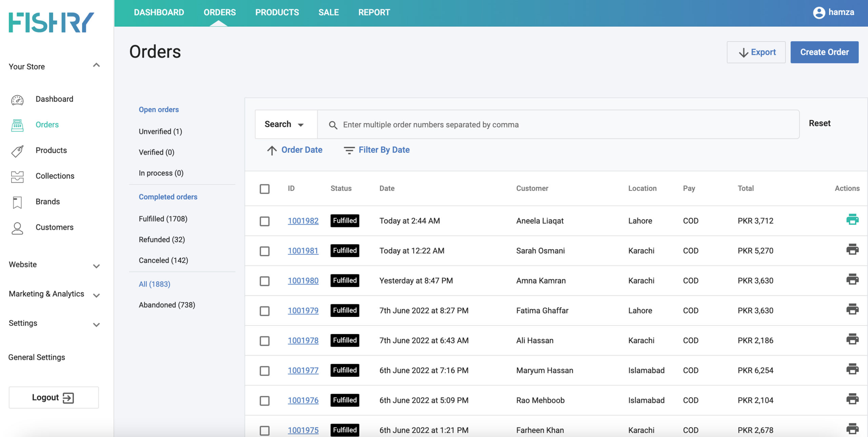
Task: Click the Collections tray icon in sidebar
Action: [17, 176]
